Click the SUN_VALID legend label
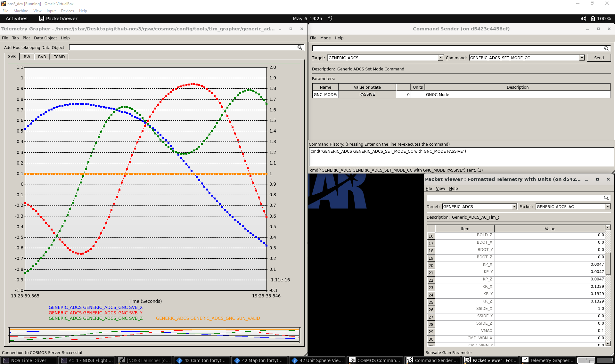 pyautogui.click(x=208, y=318)
